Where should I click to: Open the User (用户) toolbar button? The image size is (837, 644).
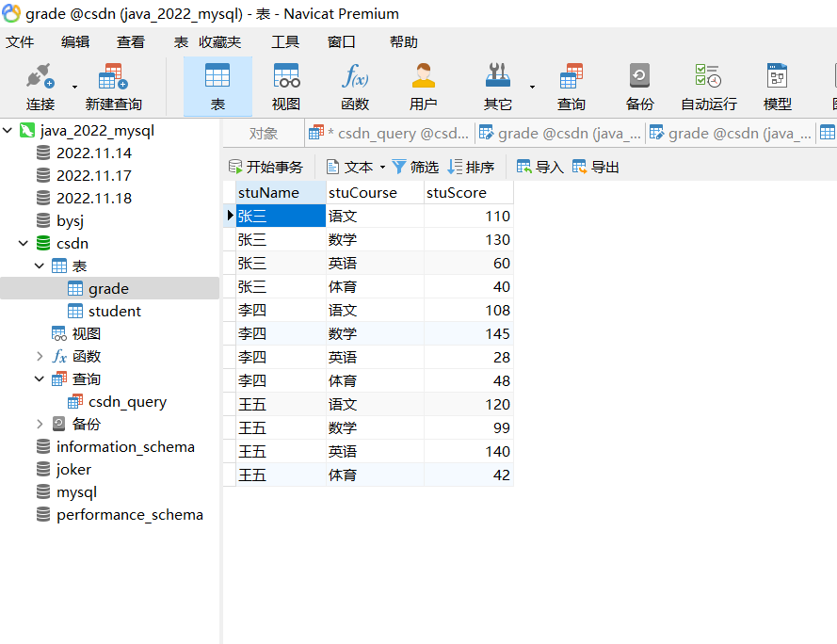424,87
